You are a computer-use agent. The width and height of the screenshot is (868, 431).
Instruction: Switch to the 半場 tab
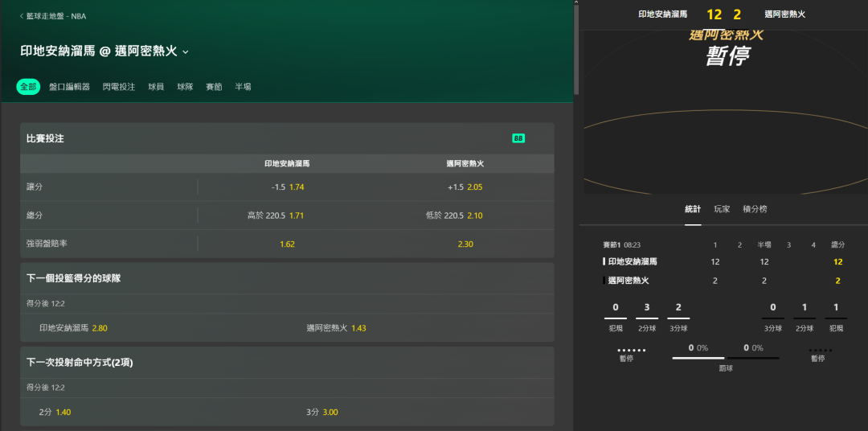tap(243, 87)
